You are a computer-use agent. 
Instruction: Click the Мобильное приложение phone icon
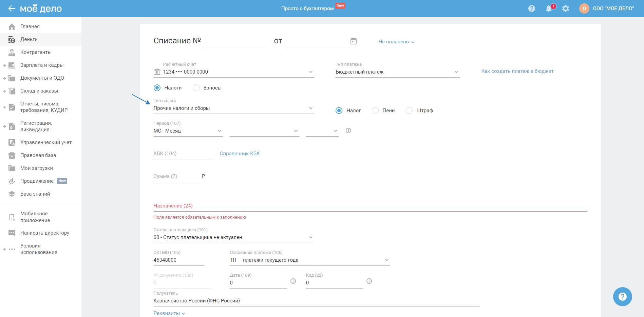[12, 217]
